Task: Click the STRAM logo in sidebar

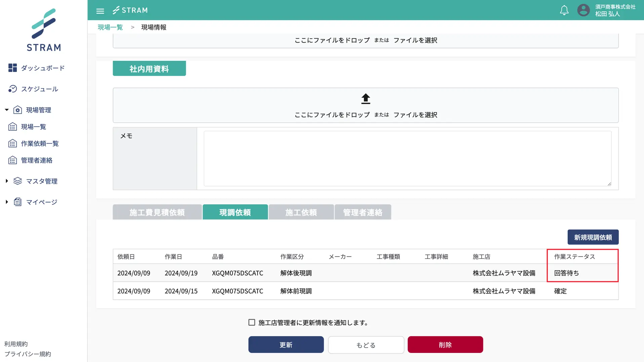Action: pyautogui.click(x=44, y=30)
